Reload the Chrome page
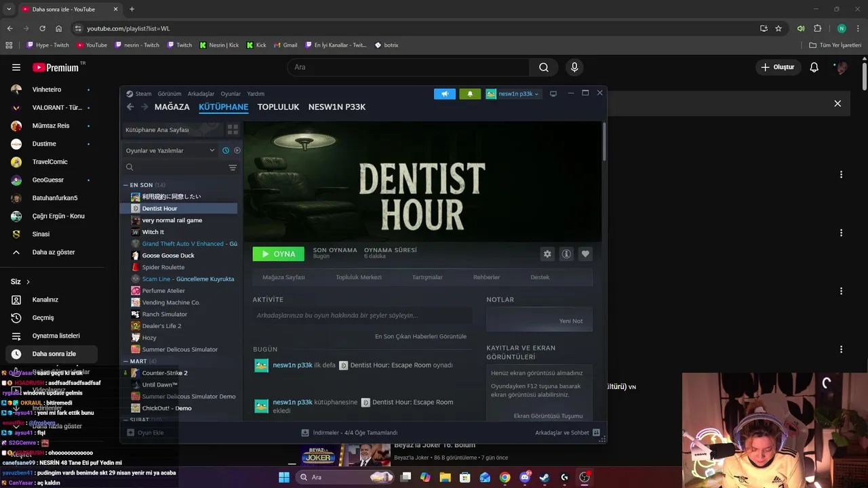Screen dimensions: 868x488 click(42, 28)
